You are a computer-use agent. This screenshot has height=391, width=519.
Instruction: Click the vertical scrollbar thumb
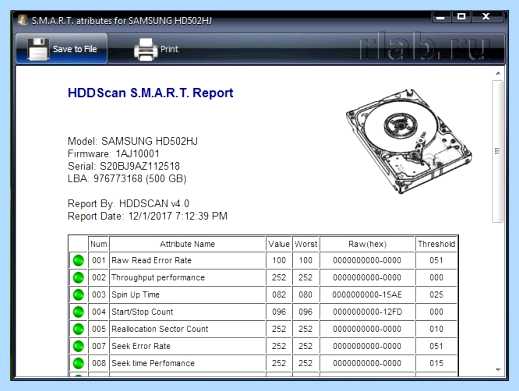pos(498,151)
